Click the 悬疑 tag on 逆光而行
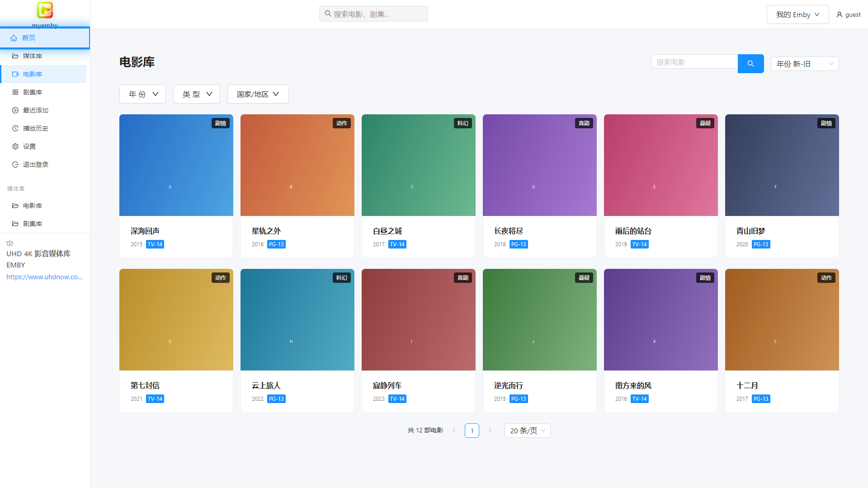The width and height of the screenshot is (868, 488). pyautogui.click(x=584, y=278)
